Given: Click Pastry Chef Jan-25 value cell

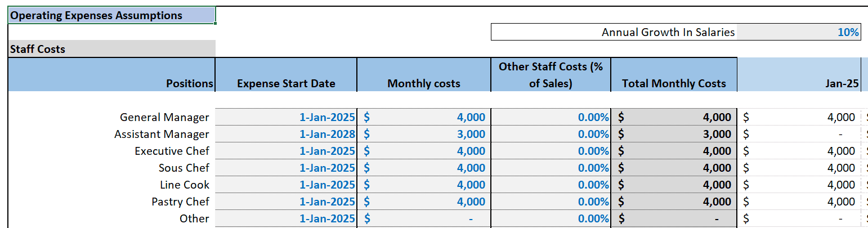Looking at the screenshot, I should click(799, 202).
